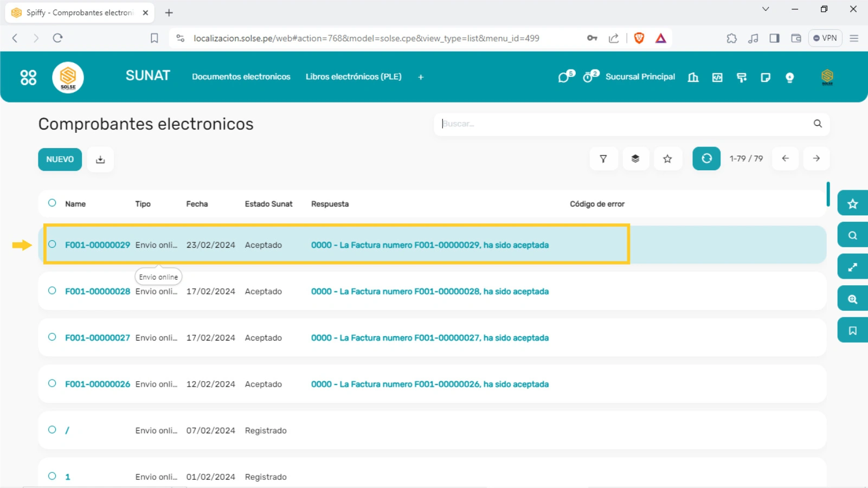Open the filter funnel icon

pyautogui.click(x=603, y=159)
